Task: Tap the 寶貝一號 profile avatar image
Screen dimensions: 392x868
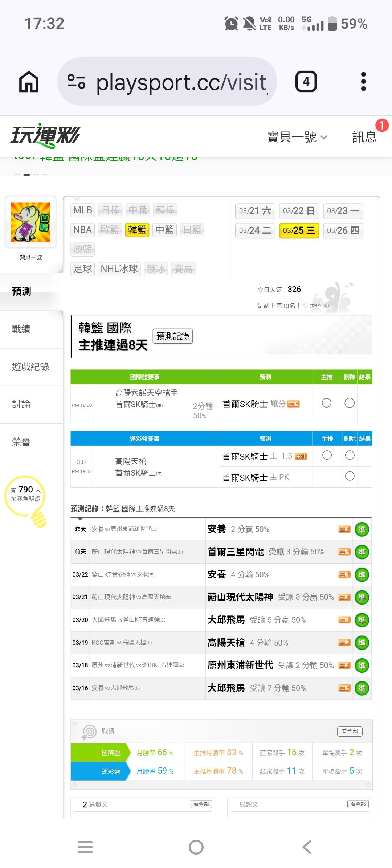Action: pyautogui.click(x=30, y=222)
